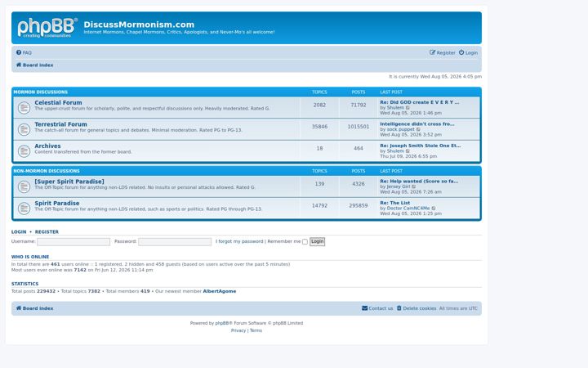Image resolution: width=588 pixels, height=368 pixels.
Task: Open the Login link in header
Action: click(x=471, y=53)
